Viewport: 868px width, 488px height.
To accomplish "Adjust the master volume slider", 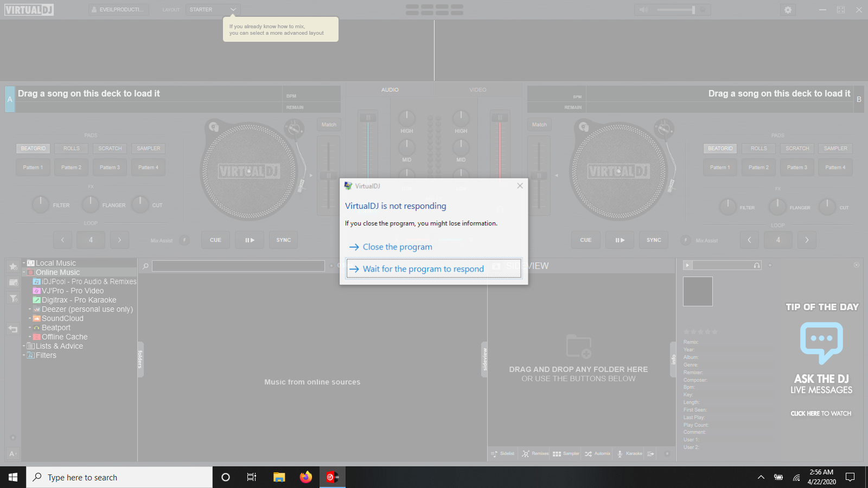I will 676,10.
